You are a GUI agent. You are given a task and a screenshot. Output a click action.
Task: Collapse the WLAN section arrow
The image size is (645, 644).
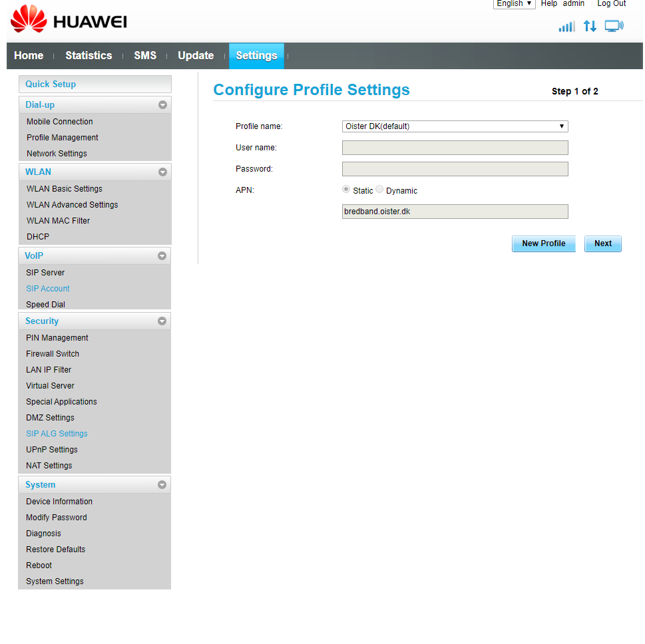(162, 172)
